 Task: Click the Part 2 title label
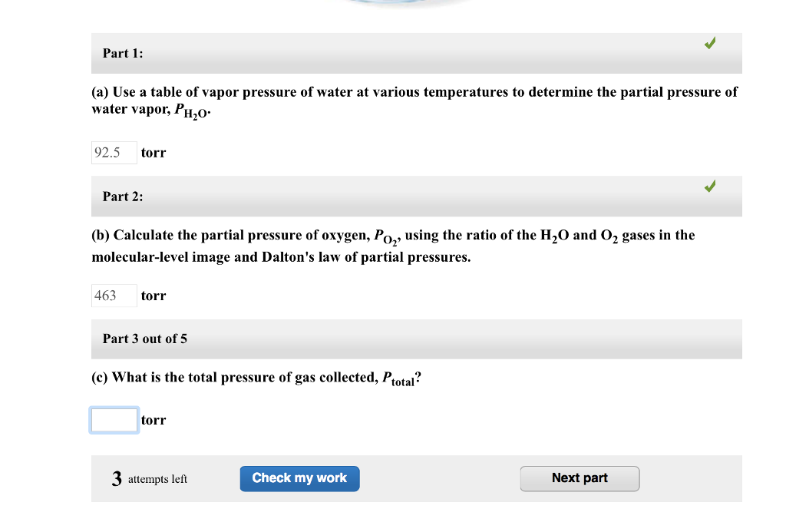point(124,196)
